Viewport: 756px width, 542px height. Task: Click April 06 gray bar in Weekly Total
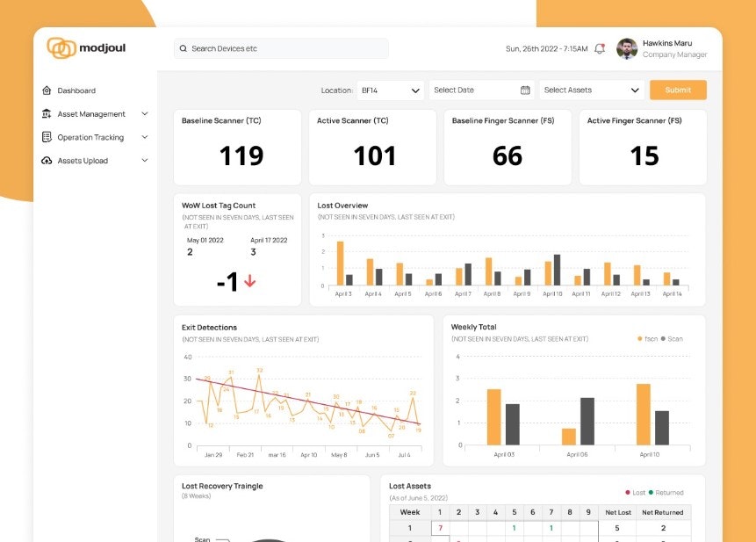(x=587, y=421)
